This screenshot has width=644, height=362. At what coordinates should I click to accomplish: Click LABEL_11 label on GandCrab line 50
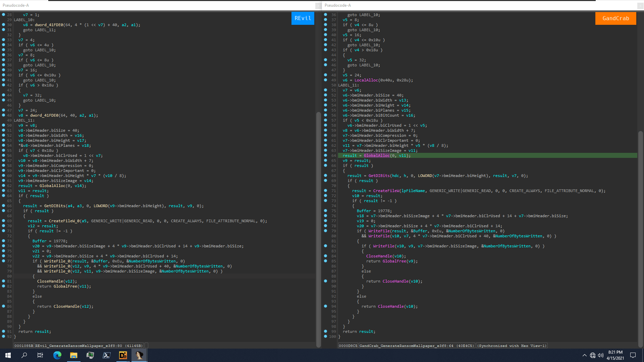coord(348,85)
